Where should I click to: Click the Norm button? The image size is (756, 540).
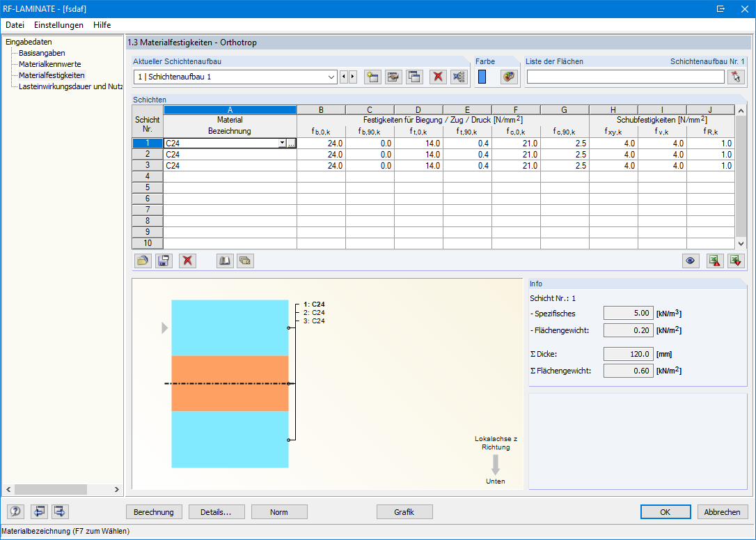[x=279, y=512]
